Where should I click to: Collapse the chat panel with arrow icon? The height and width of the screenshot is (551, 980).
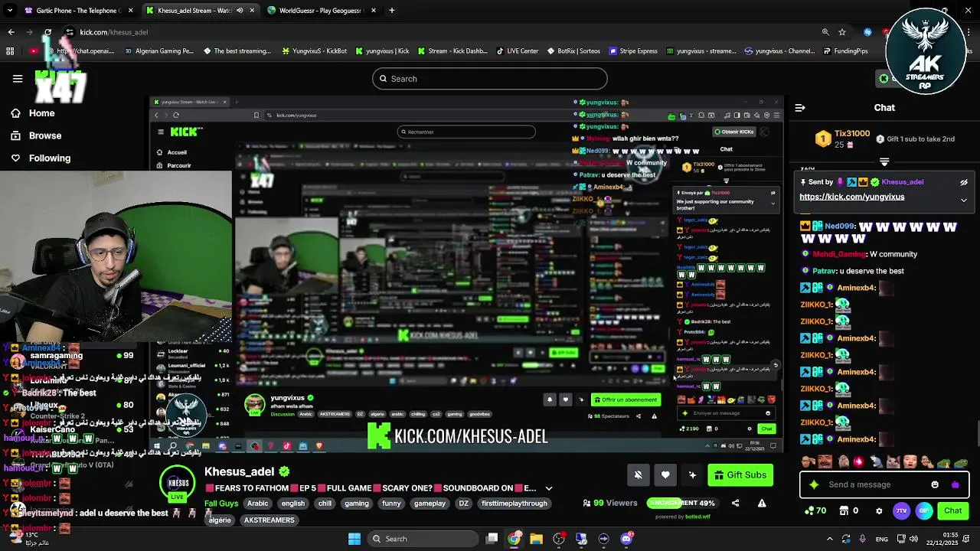(x=799, y=108)
